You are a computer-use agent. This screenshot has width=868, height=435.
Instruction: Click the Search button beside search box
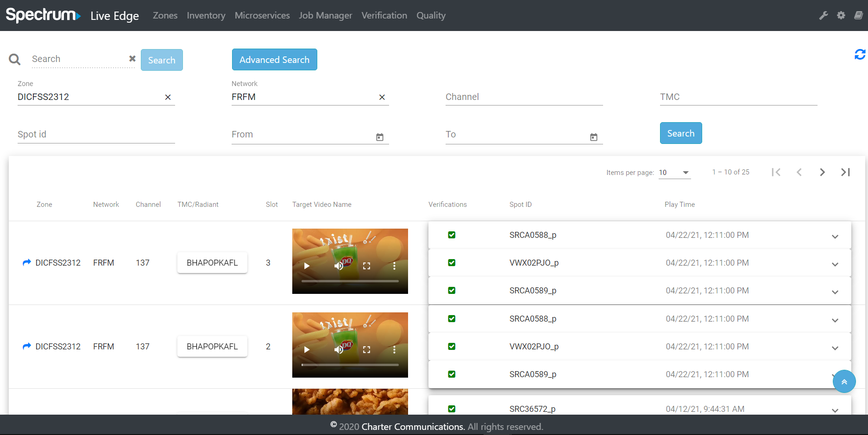(x=162, y=60)
